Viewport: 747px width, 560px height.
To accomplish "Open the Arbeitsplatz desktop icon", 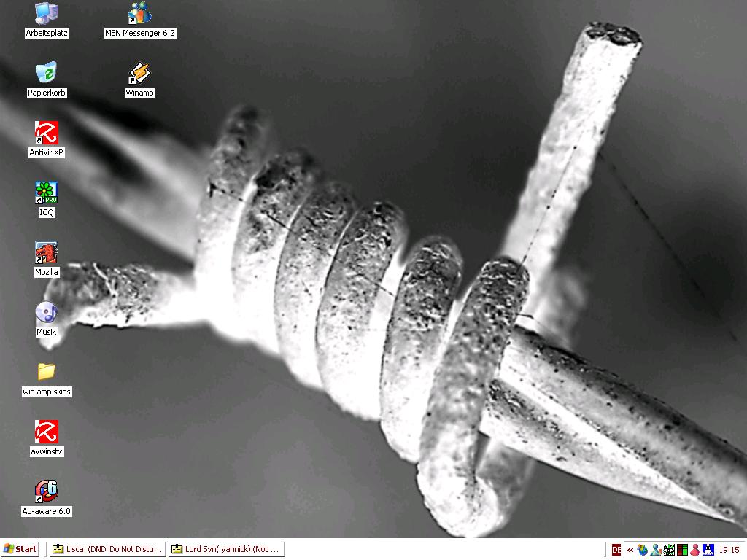I will click(47, 13).
